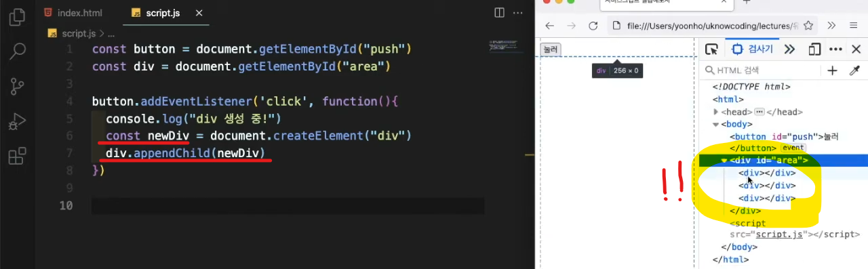Pick a color with the eyedropper
Viewport: 868px width, 269px height.
pos(854,70)
